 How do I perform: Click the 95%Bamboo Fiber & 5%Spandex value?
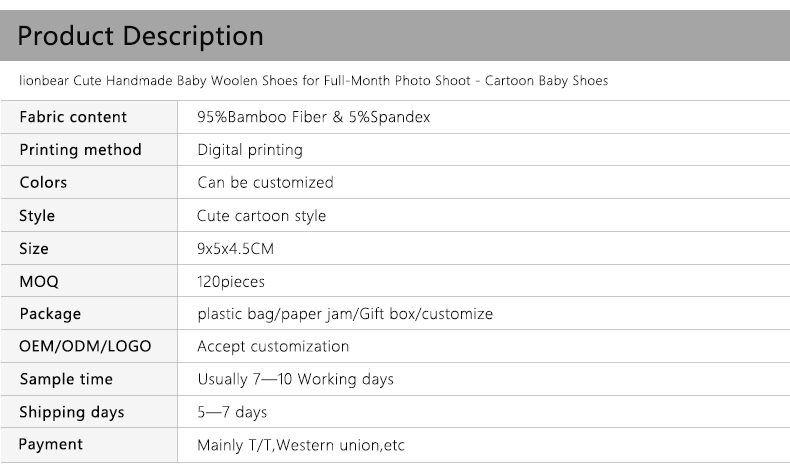(x=314, y=117)
